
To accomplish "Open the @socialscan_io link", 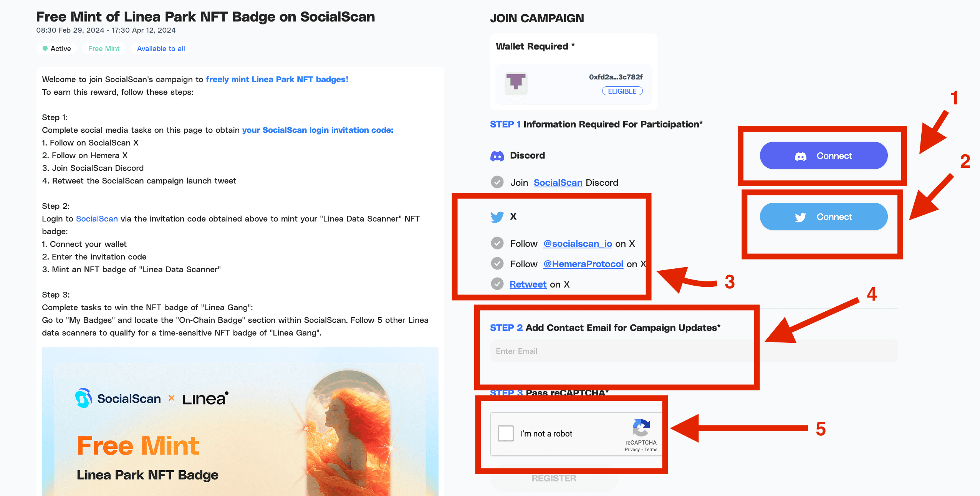I will (x=578, y=244).
